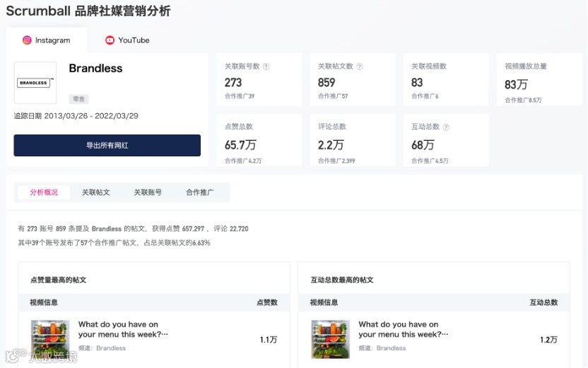Switch to the Instagram tab
This screenshot has height=368, width=588.
pyautogui.click(x=47, y=40)
